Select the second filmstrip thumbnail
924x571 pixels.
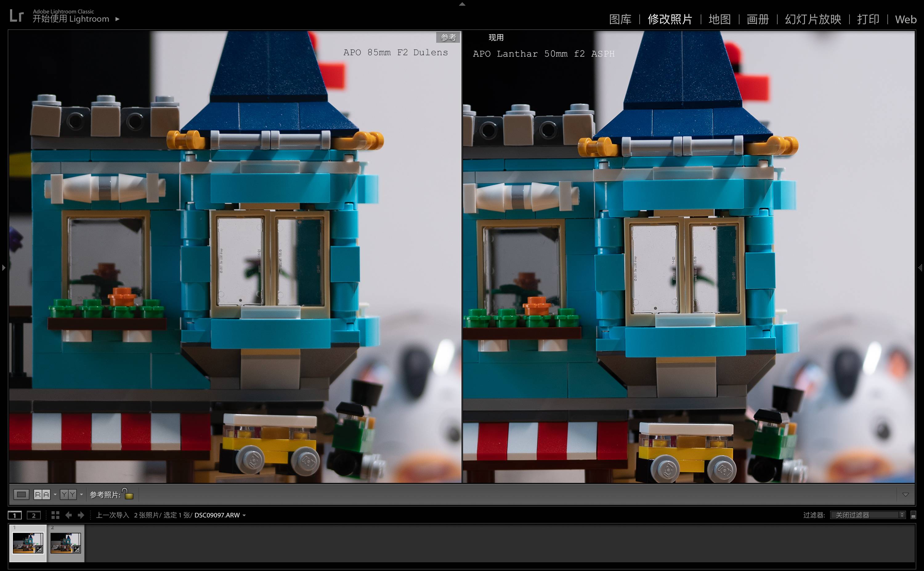[65, 543]
